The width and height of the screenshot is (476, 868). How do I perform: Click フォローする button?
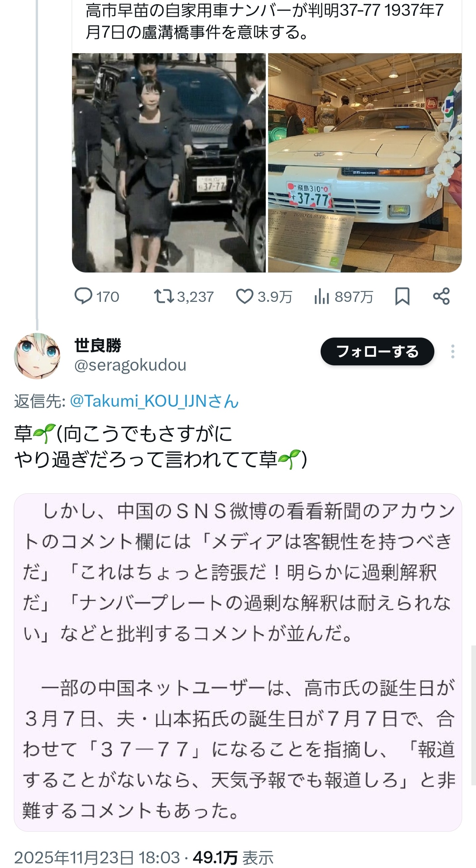[x=377, y=351]
